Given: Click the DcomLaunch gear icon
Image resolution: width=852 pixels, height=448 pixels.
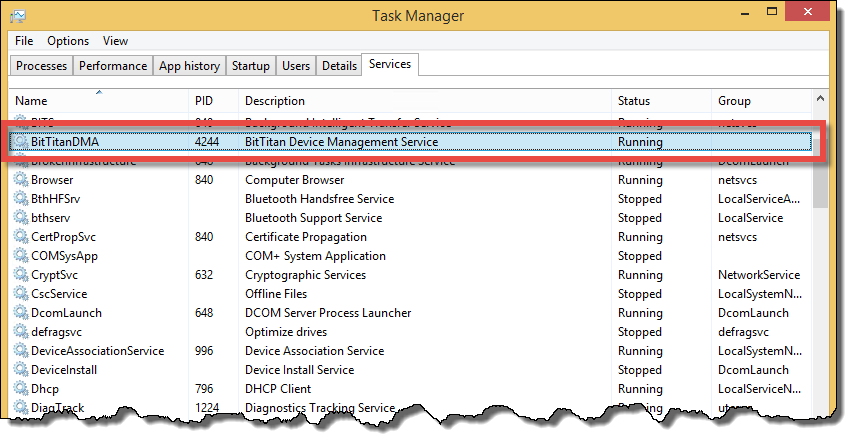Looking at the screenshot, I should [21, 313].
